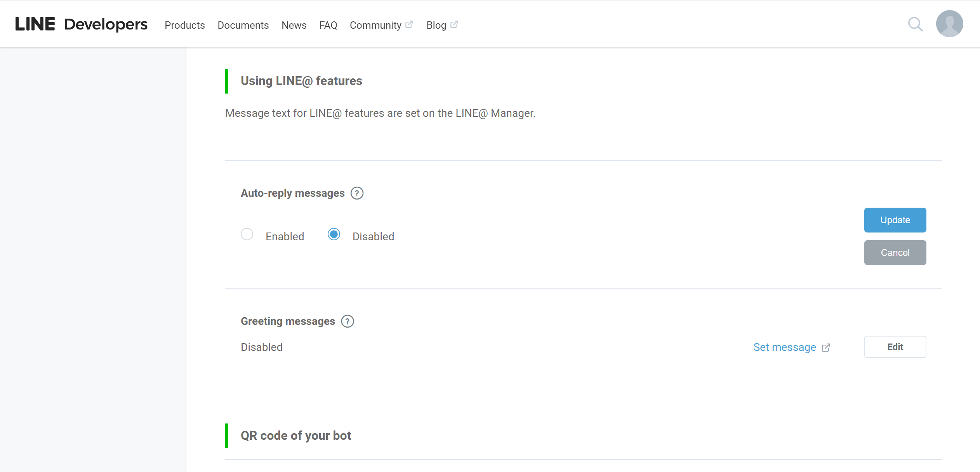
Task: Click the Update button
Action: pos(895,220)
